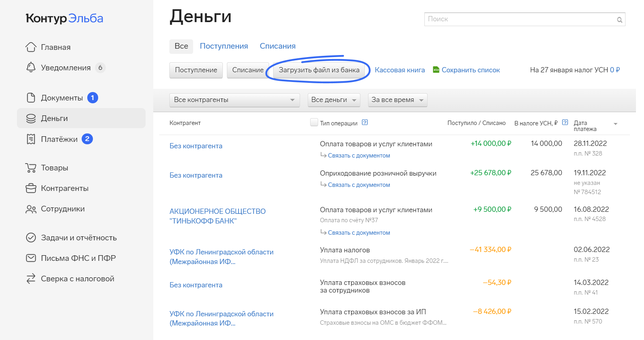Image resolution: width=644 pixels, height=340 pixels.
Task: Click Без контрагента in the 14 000,00 row
Action: click(196, 146)
